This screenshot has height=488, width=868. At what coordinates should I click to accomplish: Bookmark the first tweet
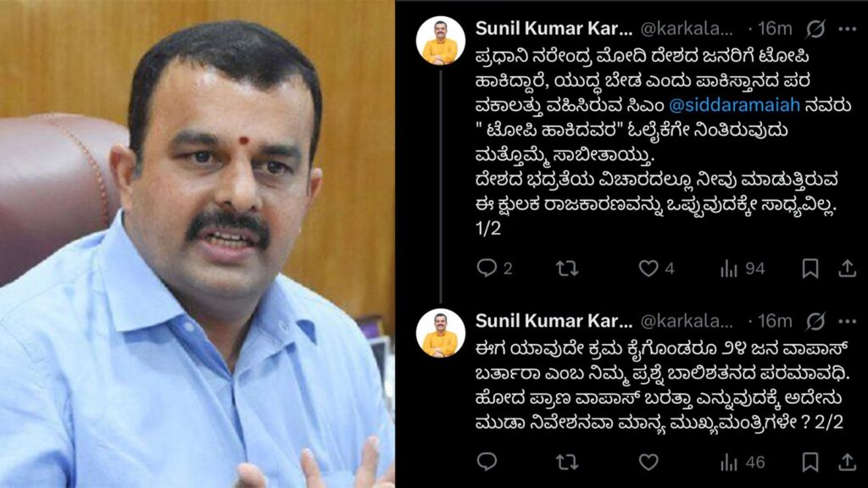click(x=810, y=269)
